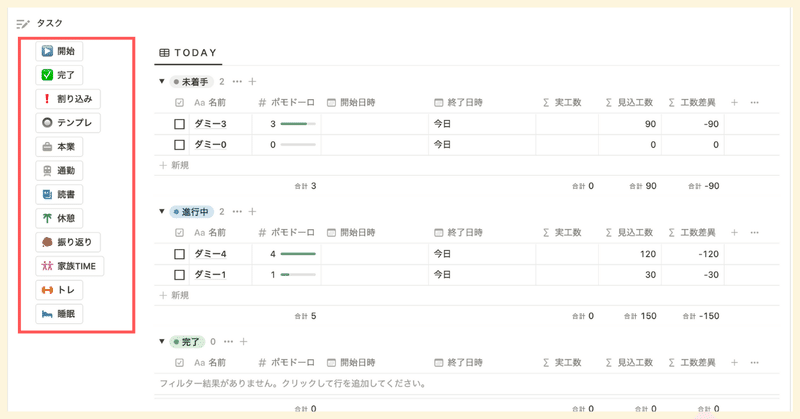Click the 未着手 status tag
The width and height of the screenshot is (800, 419).
(191, 82)
